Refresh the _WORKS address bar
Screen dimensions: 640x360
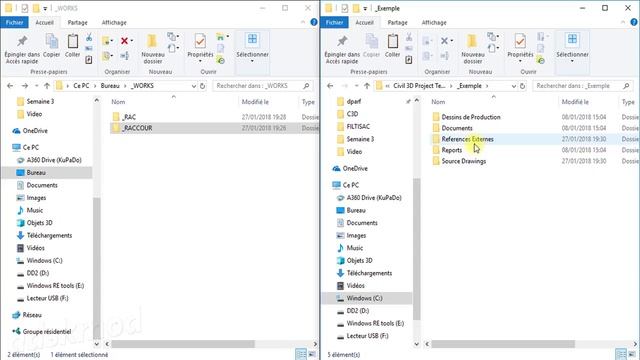[202, 86]
